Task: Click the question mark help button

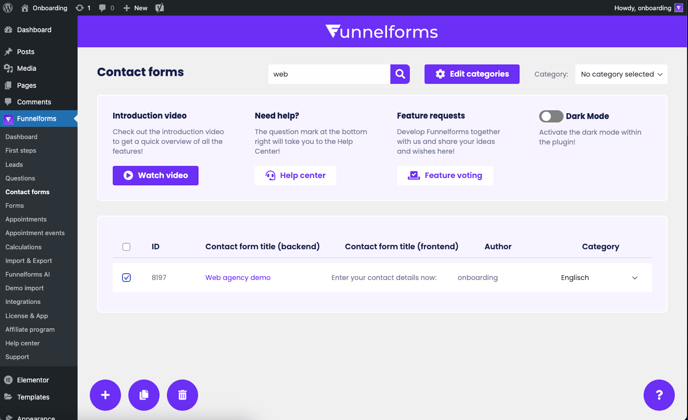Action: pyautogui.click(x=659, y=395)
